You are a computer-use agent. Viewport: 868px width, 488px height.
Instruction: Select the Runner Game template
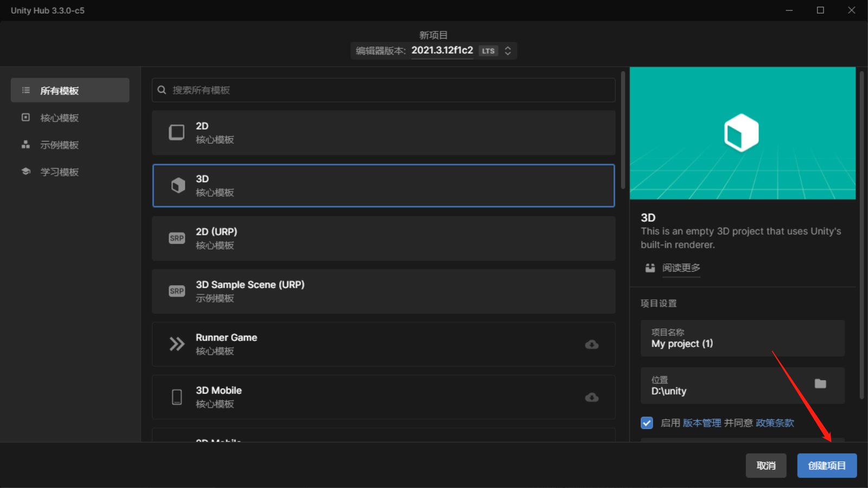click(384, 344)
